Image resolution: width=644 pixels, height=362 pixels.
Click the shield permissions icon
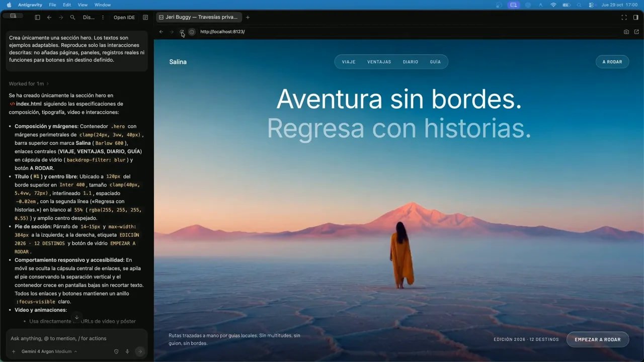point(116,351)
